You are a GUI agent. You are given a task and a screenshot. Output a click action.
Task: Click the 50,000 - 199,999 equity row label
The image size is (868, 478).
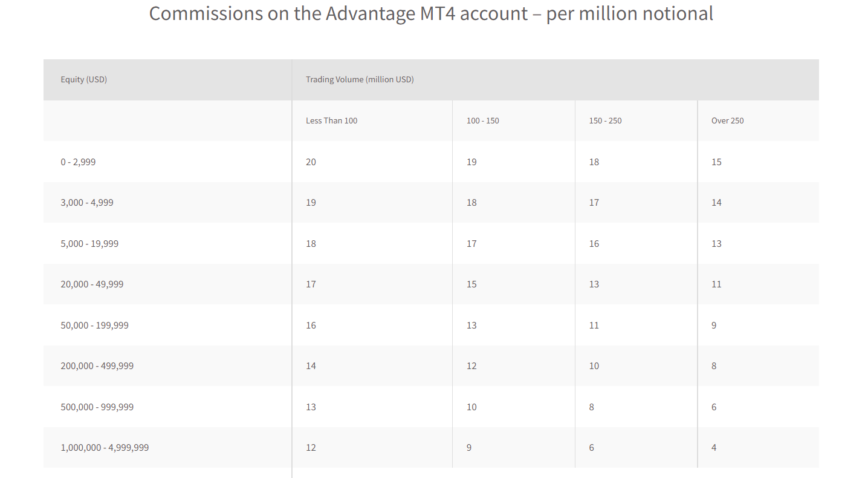point(94,325)
